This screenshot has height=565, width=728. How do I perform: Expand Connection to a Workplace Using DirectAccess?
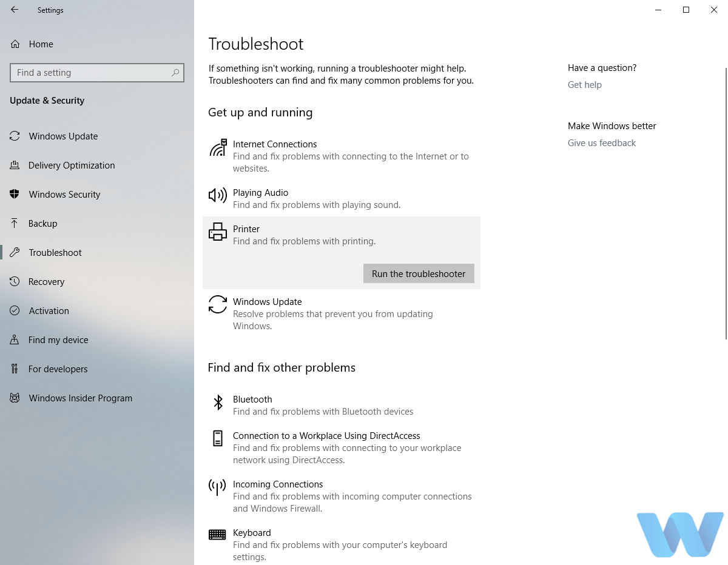(342, 447)
